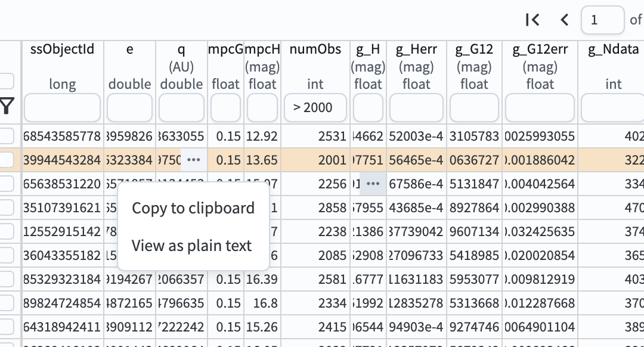Image resolution: width=644 pixels, height=347 pixels.
Task: Click numObs cell 2001
Action: [315, 160]
